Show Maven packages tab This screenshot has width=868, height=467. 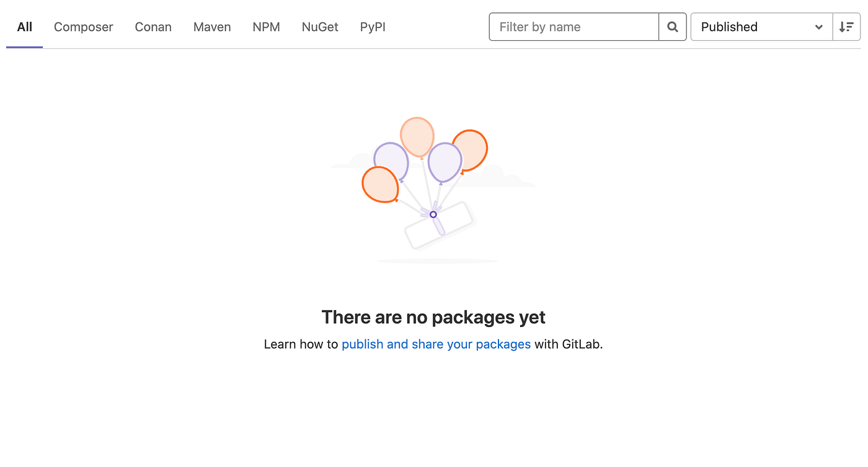(212, 27)
